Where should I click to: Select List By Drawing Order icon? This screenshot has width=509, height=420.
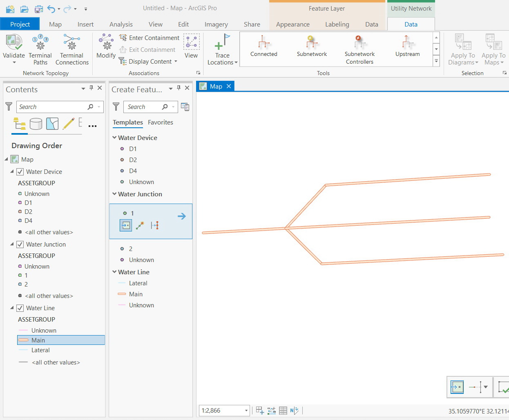click(20, 124)
